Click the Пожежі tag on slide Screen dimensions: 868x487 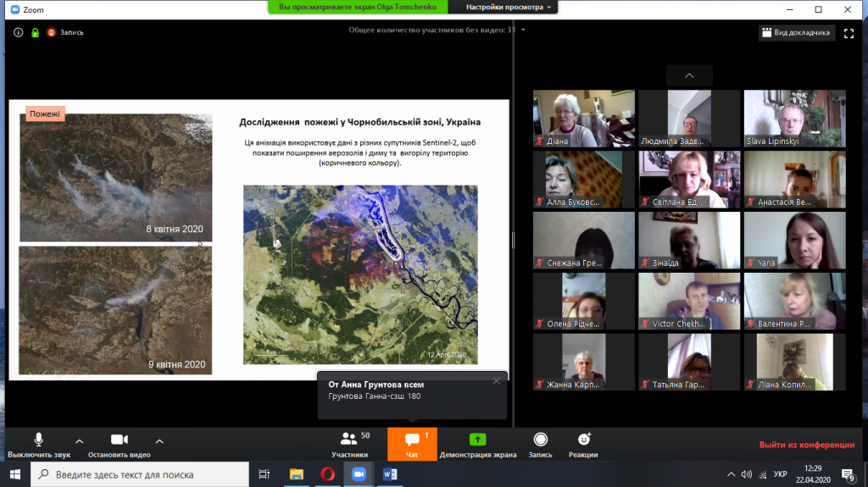[x=45, y=113]
